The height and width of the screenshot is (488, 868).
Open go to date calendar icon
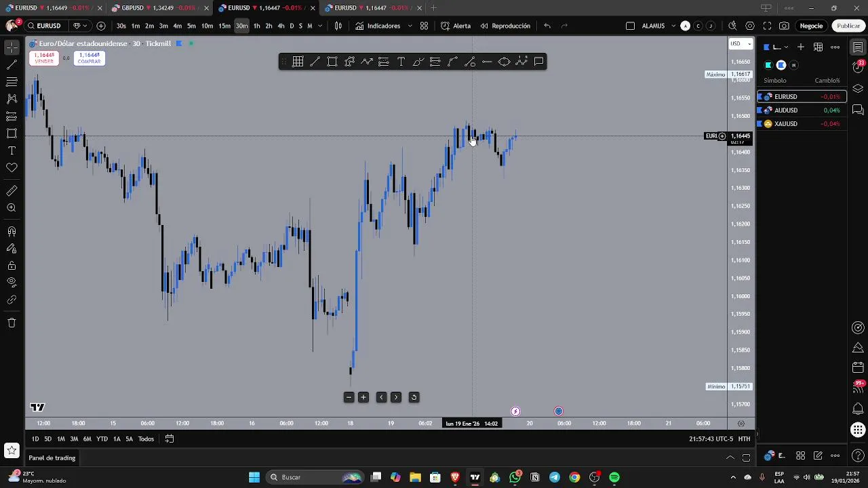(x=170, y=439)
